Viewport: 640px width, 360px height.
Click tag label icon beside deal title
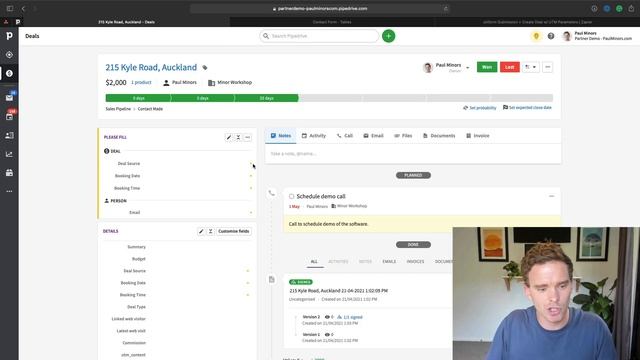pyautogui.click(x=205, y=68)
